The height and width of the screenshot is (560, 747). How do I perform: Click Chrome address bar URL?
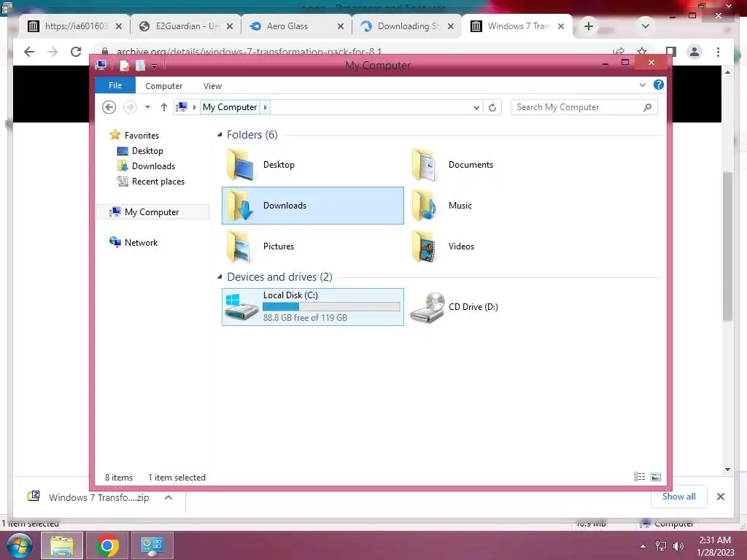click(249, 52)
